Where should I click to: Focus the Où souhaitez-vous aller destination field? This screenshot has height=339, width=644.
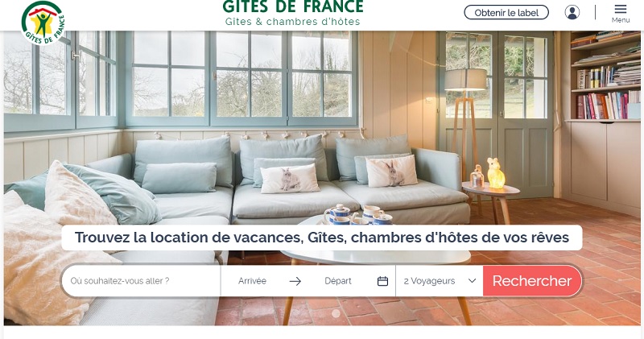click(141, 281)
